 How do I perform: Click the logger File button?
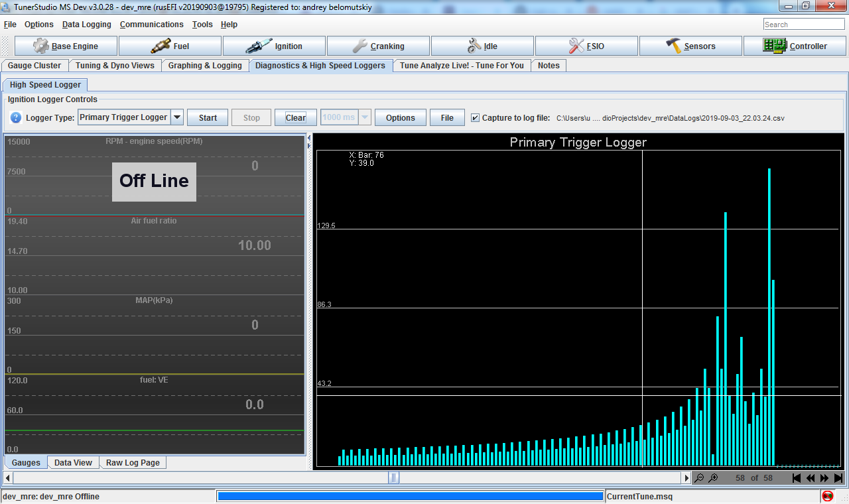pyautogui.click(x=447, y=117)
